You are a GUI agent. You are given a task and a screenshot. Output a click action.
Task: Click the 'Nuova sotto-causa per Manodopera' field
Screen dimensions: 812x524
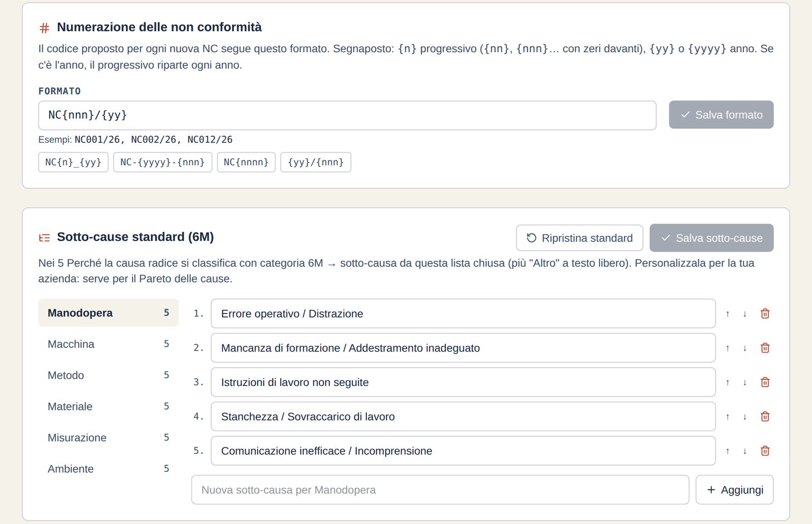click(x=440, y=490)
